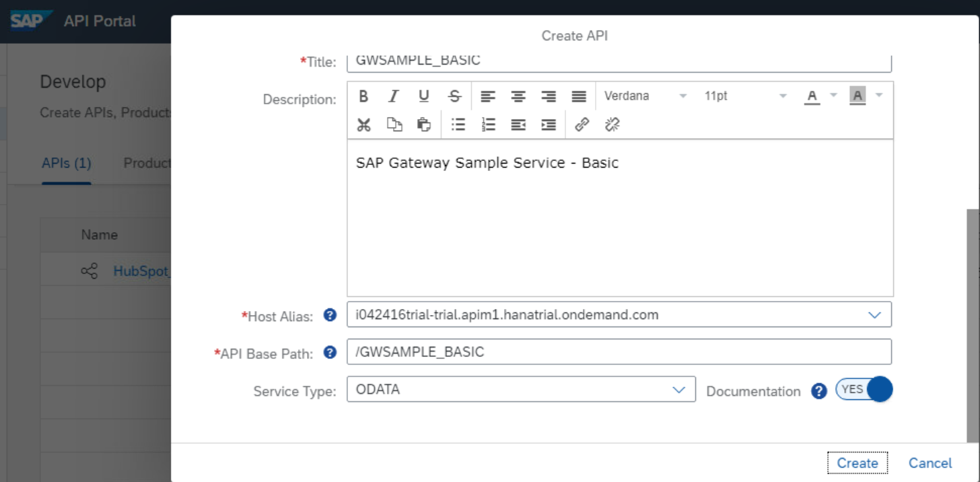Toggle bold formatting in description editor

click(363, 96)
